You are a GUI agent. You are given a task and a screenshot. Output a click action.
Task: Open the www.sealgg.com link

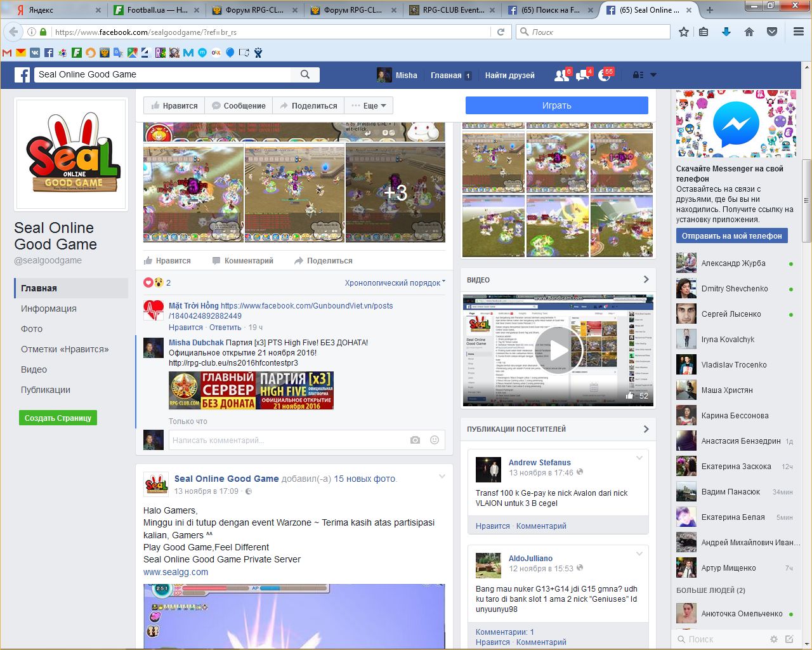[176, 572]
